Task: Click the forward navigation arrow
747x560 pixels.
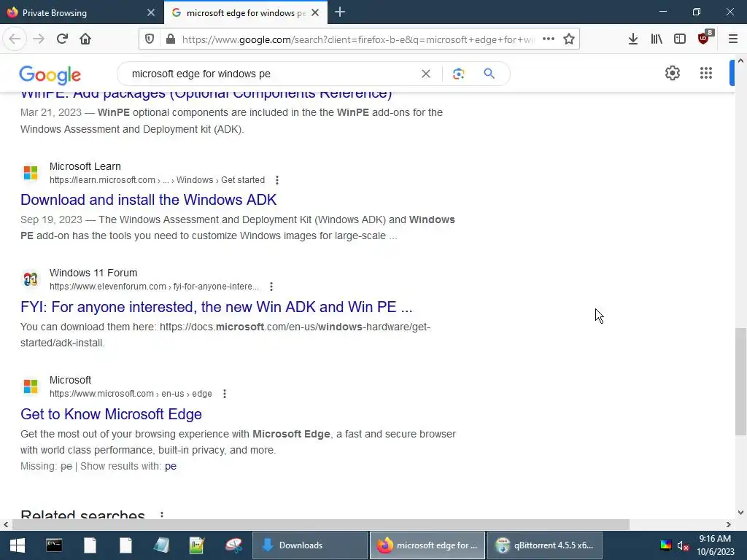Action: pyautogui.click(x=39, y=39)
